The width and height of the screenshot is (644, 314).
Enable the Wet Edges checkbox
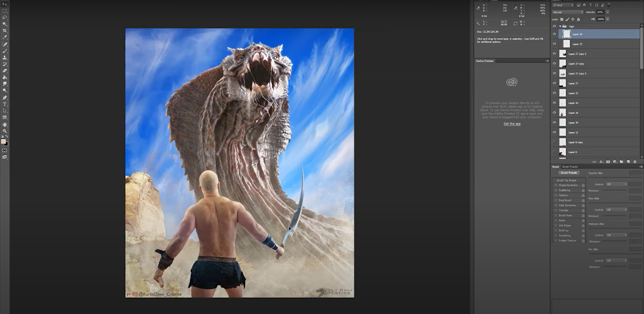tap(556, 225)
